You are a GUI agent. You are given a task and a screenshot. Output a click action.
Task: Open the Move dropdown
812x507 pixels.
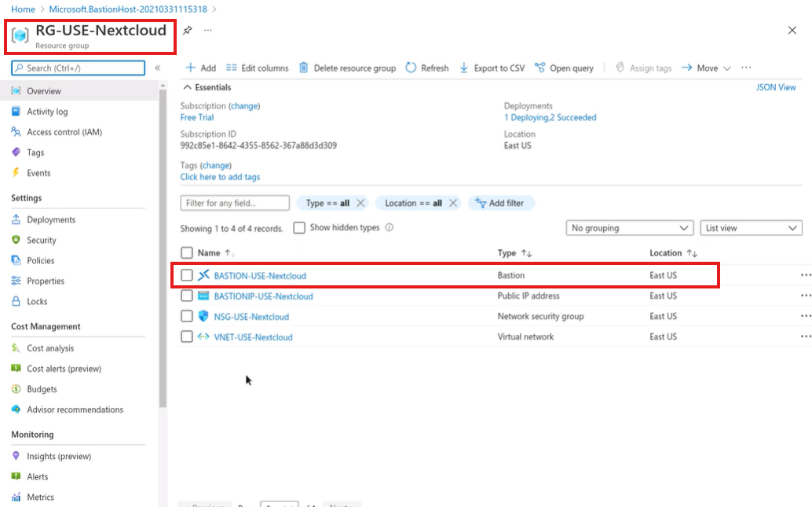click(706, 68)
